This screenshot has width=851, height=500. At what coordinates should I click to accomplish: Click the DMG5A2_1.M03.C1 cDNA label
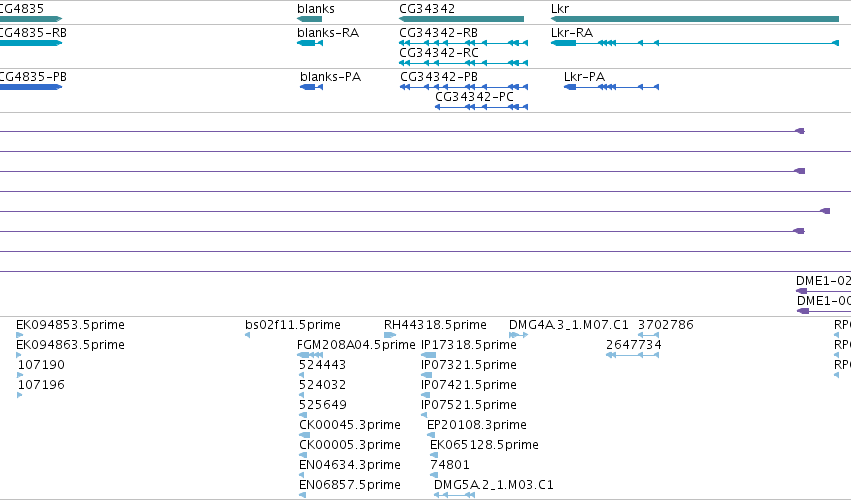pyautogui.click(x=494, y=485)
